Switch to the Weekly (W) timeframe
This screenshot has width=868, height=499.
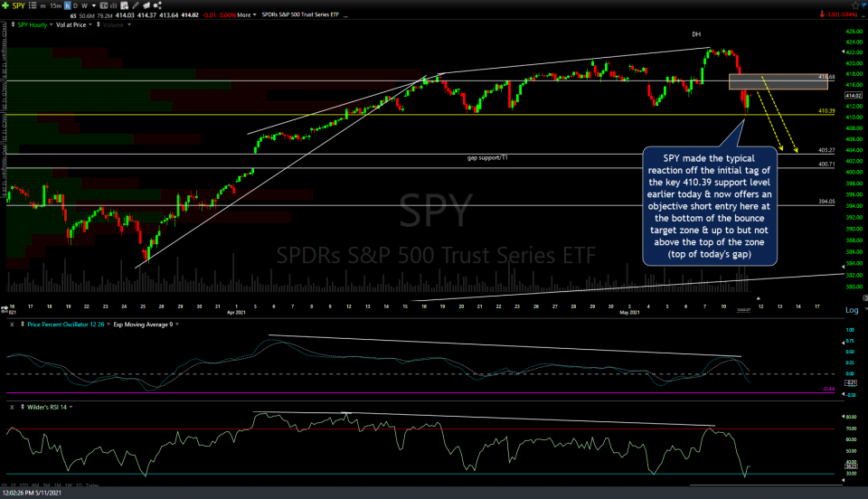[x=85, y=5]
